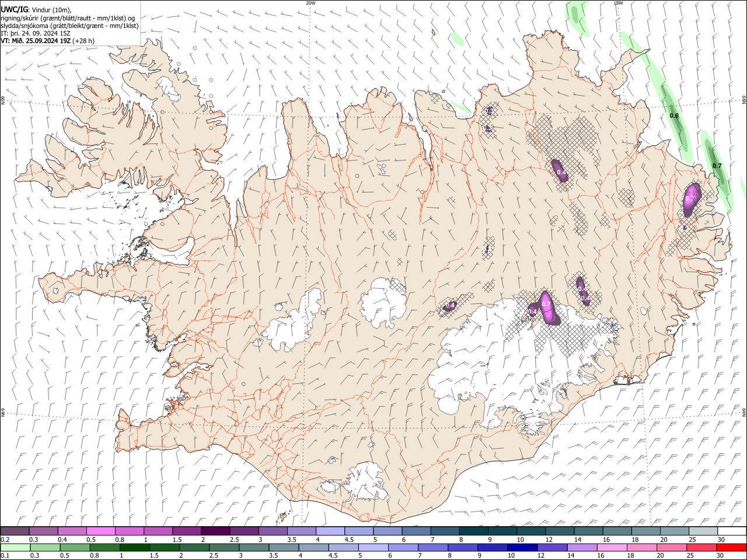Pick the dark teal snow swatch at 8
This screenshot has width=747, height=560.
click(x=473, y=531)
